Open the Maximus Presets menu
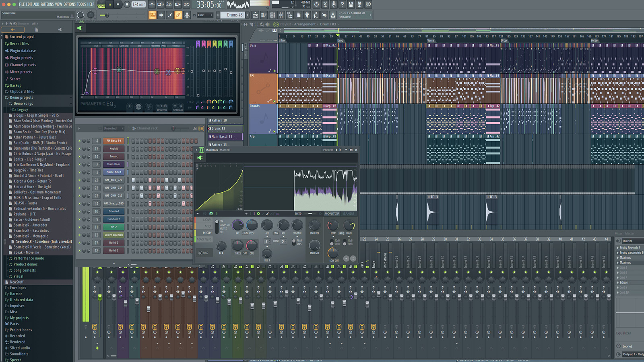 tap(328, 150)
